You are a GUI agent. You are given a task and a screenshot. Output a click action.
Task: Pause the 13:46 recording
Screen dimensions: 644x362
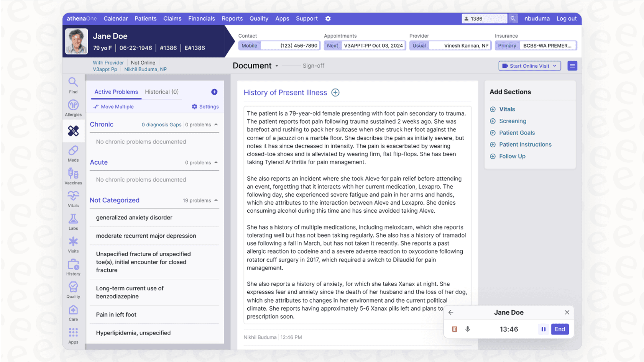[544, 329]
